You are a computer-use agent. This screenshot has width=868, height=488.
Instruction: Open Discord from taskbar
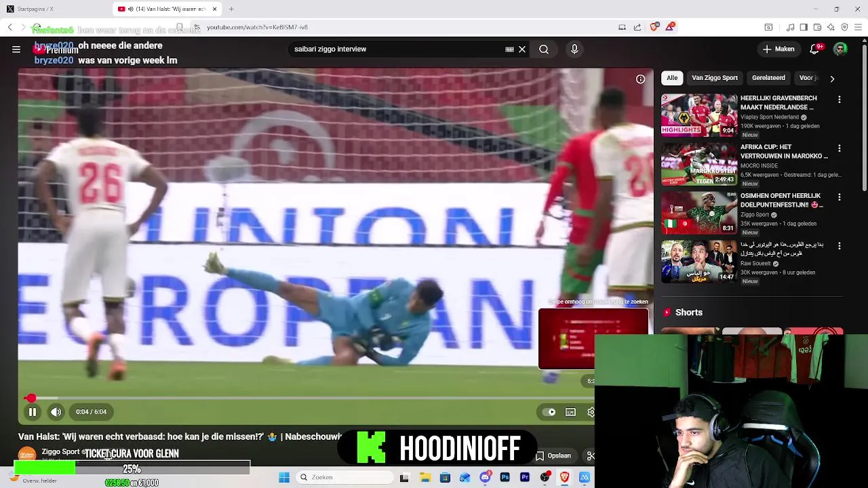(x=485, y=477)
